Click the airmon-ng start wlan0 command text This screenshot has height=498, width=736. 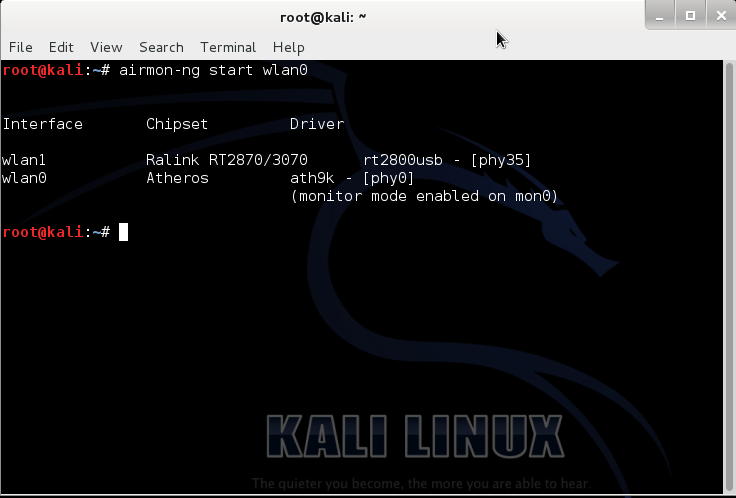pyautogui.click(x=213, y=71)
